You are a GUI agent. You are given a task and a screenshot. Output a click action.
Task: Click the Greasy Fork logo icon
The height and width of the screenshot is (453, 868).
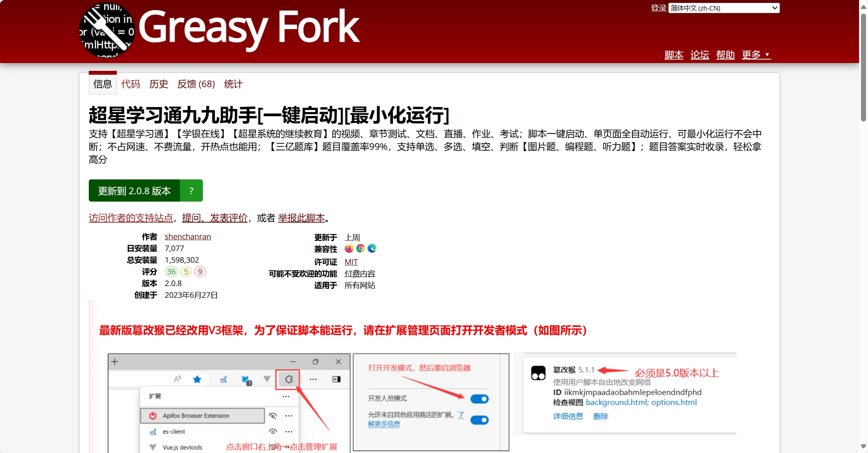point(107,30)
